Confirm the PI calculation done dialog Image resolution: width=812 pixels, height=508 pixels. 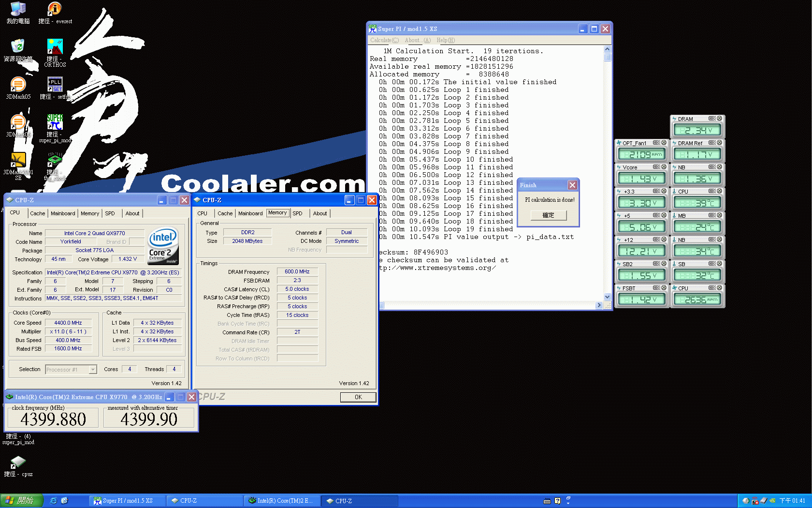[x=548, y=215]
